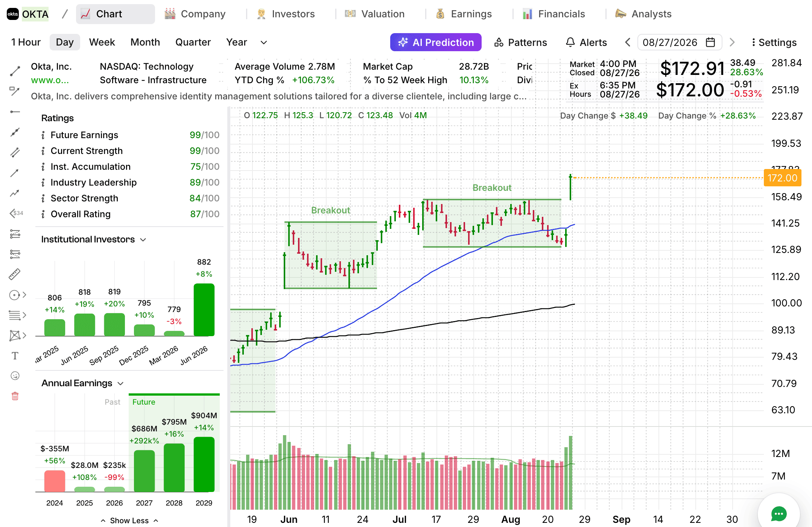812x527 pixels.
Task: Select the lower Fibonacci extension tool
Action: click(15, 254)
